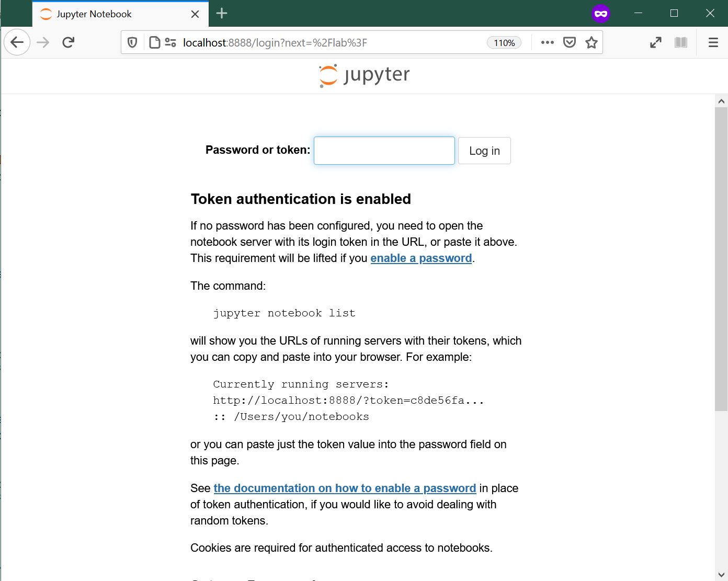Image resolution: width=728 pixels, height=581 pixels.
Task: Click the 110% zoom level indicator
Action: pyautogui.click(x=504, y=42)
